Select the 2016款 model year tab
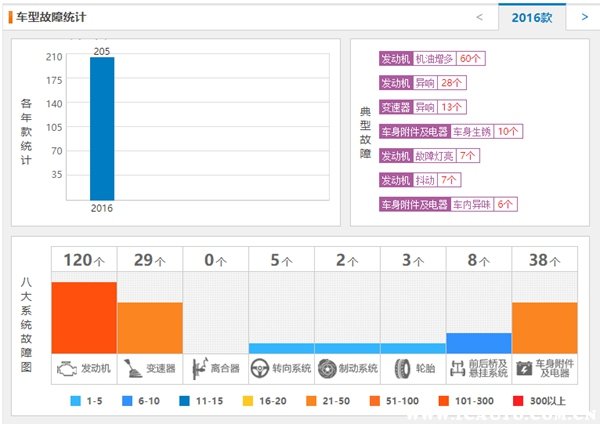Screen dimensions: 600x424 point(531,17)
